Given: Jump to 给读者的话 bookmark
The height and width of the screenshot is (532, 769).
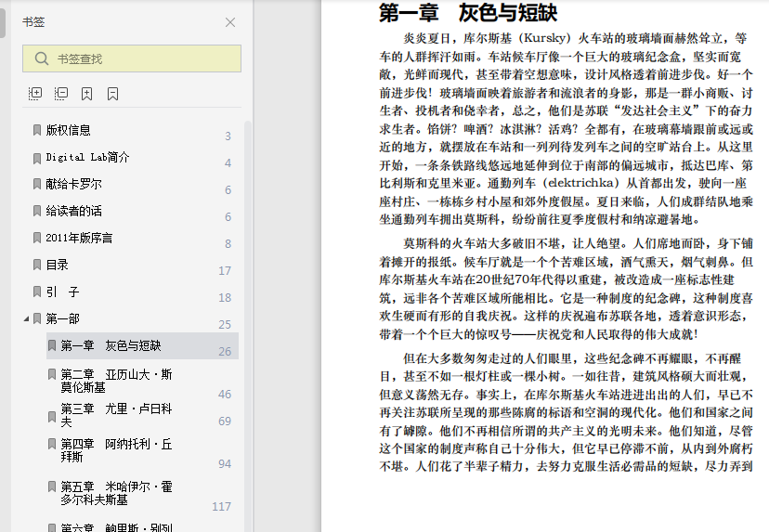Looking at the screenshot, I should pyautogui.click(x=73, y=211).
